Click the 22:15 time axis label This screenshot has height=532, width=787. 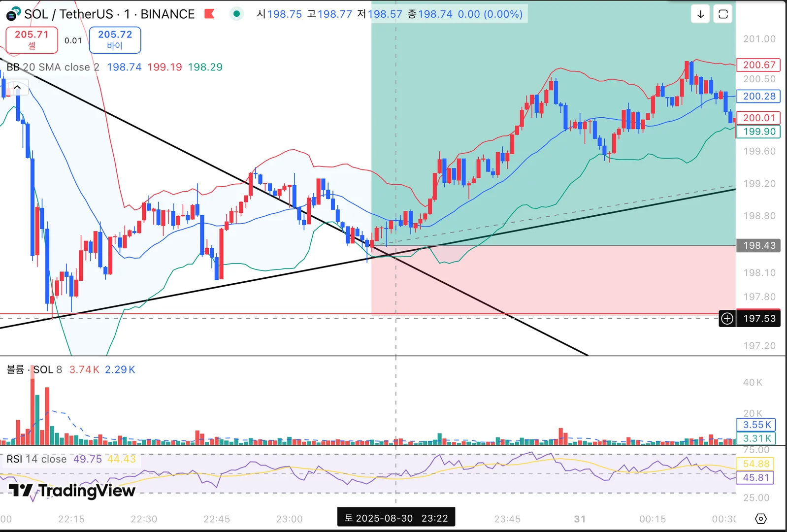click(x=71, y=519)
